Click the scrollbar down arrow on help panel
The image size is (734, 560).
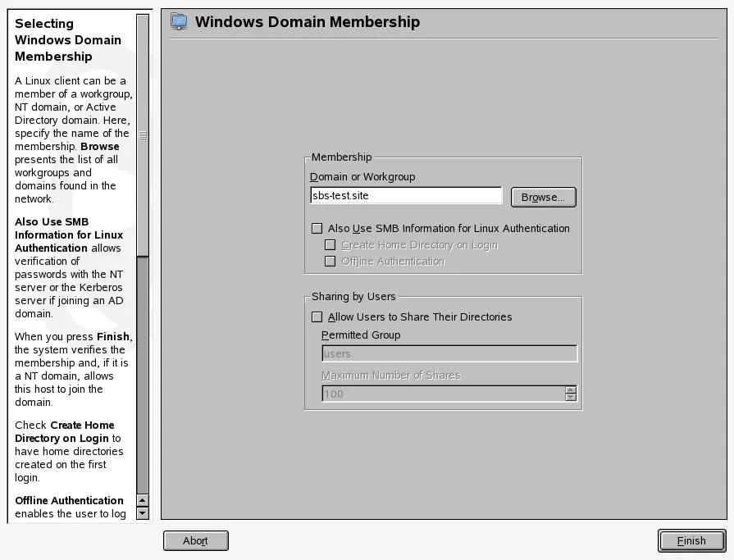coord(144,514)
